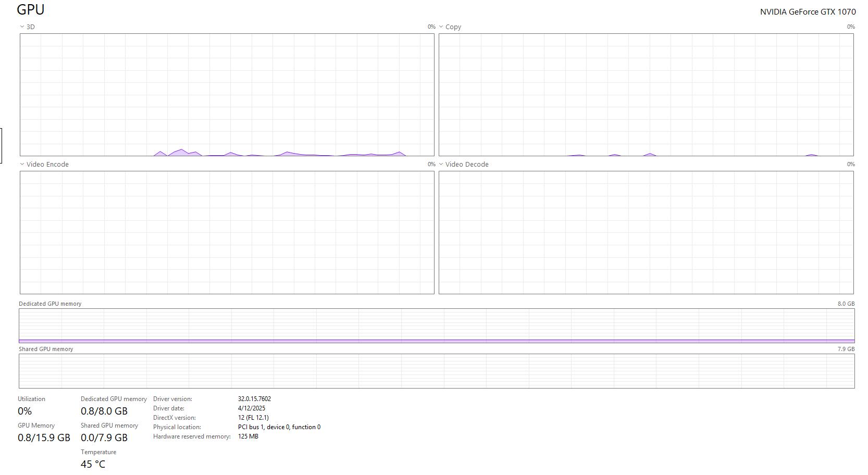
Task: Click inside the 3D usage graph
Action: point(227,94)
